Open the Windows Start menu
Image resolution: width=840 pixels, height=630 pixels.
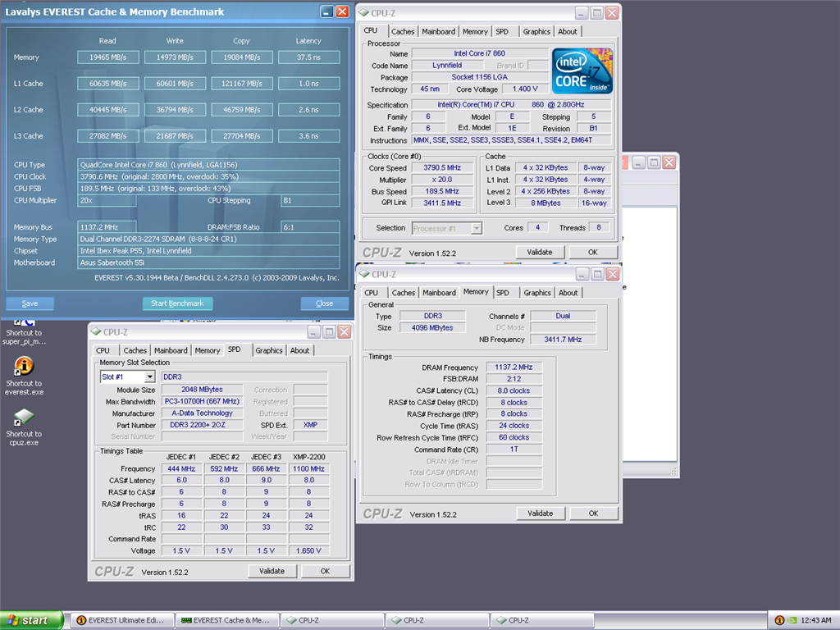click(x=32, y=620)
